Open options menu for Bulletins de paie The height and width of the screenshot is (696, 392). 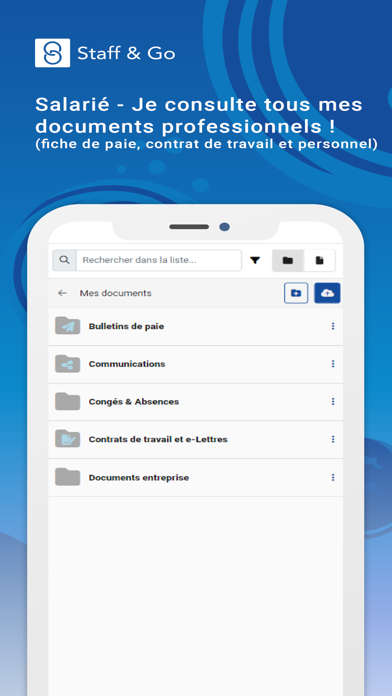[x=333, y=326]
